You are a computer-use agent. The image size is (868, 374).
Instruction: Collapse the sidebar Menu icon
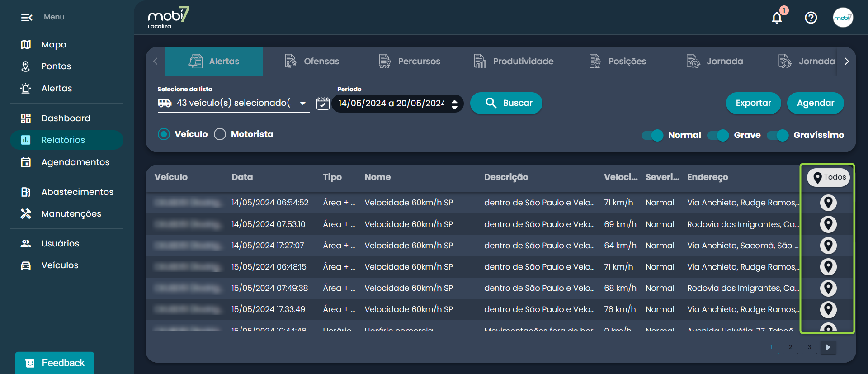[27, 17]
